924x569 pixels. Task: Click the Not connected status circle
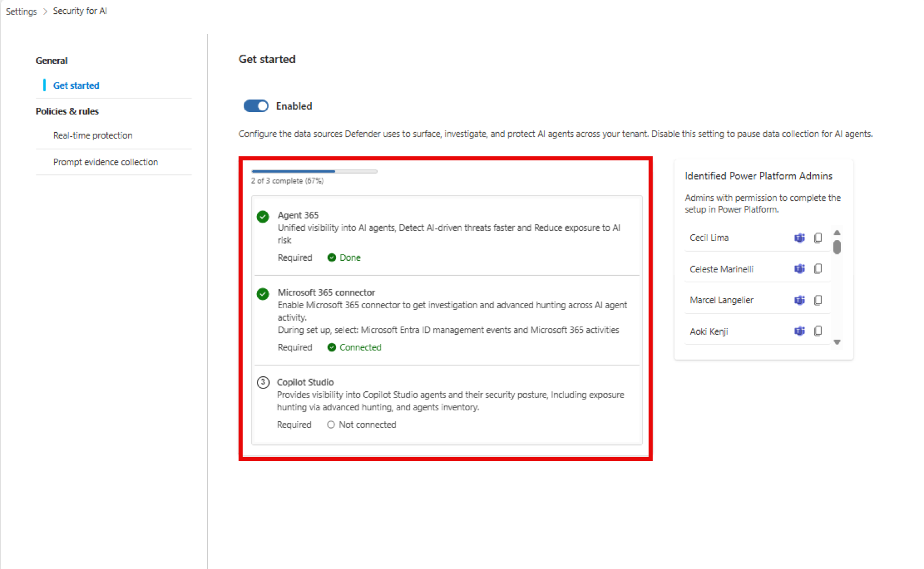tap(331, 425)
